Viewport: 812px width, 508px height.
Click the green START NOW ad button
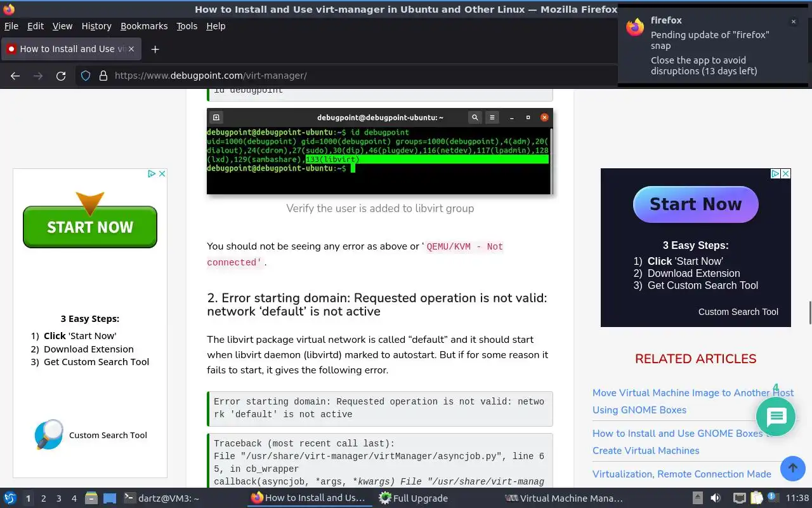point(90,227)
